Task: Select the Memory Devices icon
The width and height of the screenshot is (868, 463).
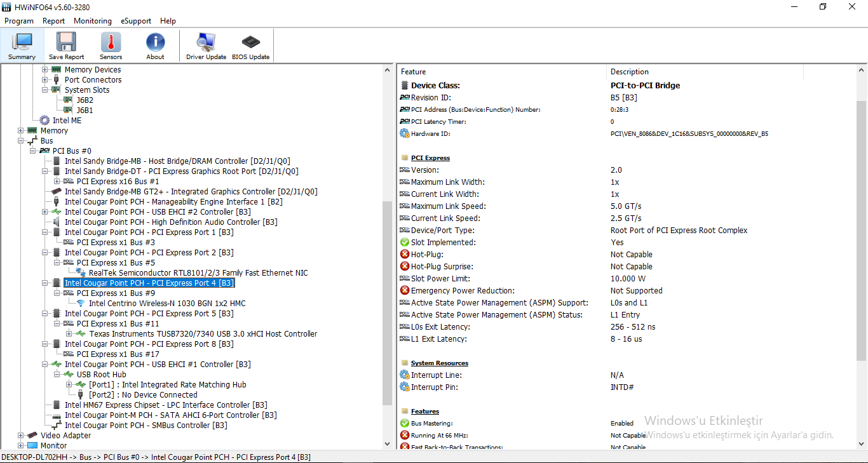Action: (56, 69)
